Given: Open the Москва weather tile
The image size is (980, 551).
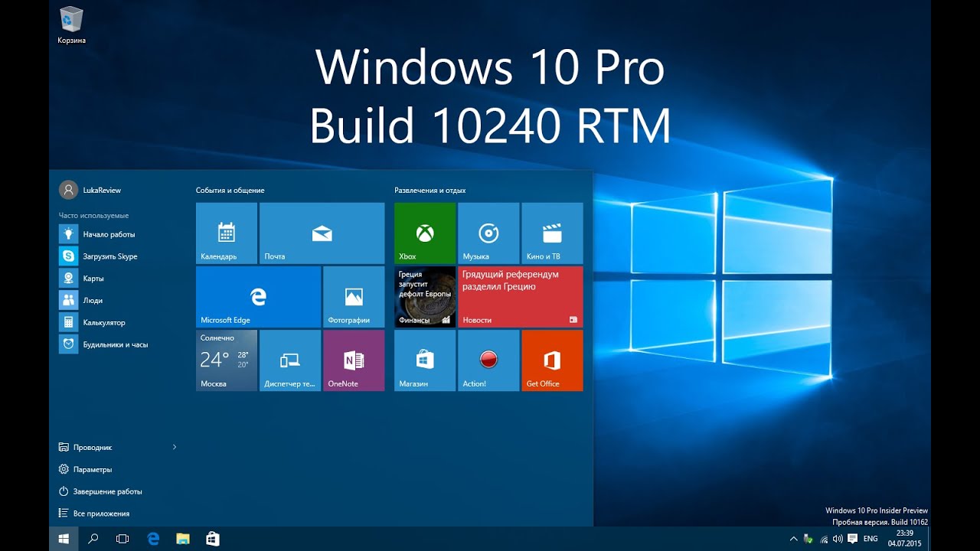Looking at the screenshot, I should tap(227, 360).
